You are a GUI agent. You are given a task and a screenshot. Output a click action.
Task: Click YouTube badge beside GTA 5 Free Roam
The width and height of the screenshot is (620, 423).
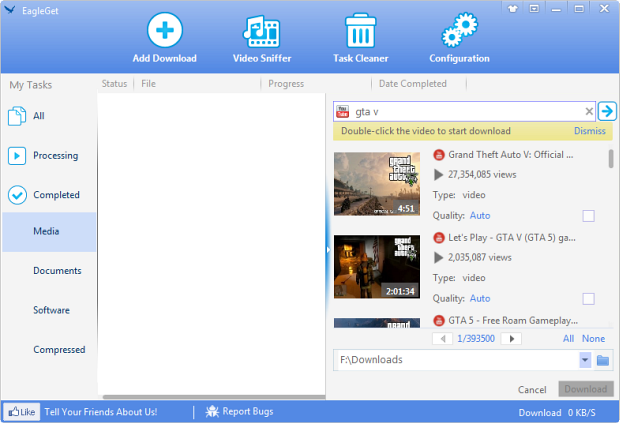pos(439,321)
